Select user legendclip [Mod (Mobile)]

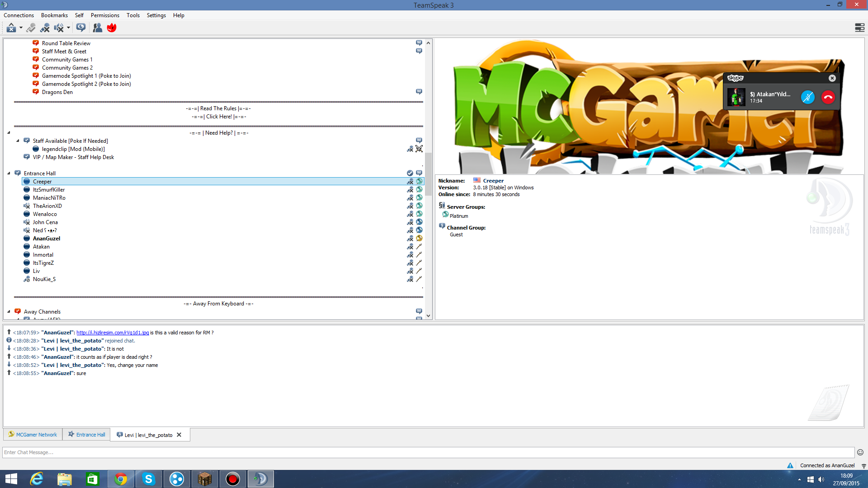(x=73, y=149)
